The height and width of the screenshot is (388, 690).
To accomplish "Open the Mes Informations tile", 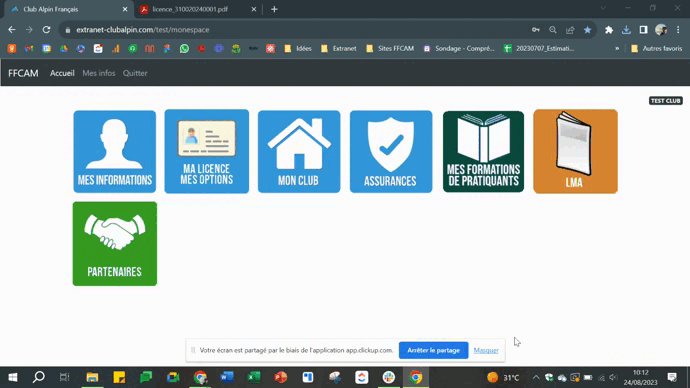I will (x=114, y=151).
